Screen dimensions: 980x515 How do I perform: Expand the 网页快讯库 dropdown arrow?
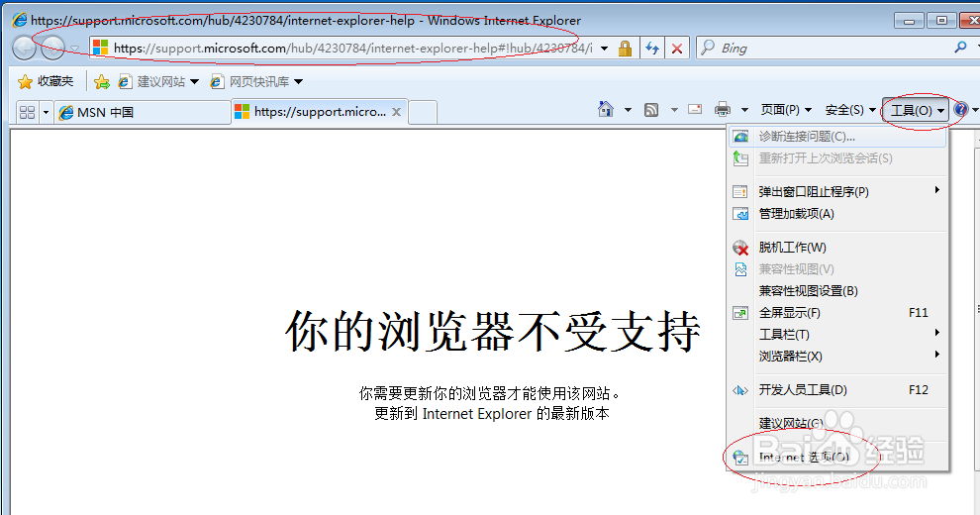(x=299, y=82)
